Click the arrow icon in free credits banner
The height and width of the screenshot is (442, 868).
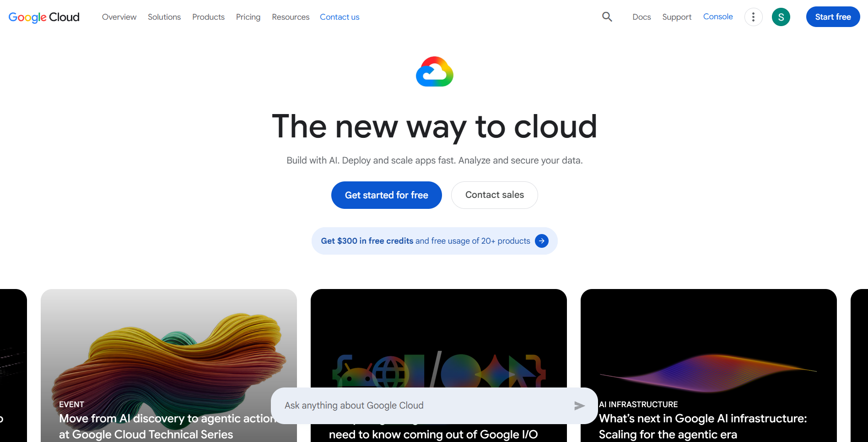[x=541, y=241]
